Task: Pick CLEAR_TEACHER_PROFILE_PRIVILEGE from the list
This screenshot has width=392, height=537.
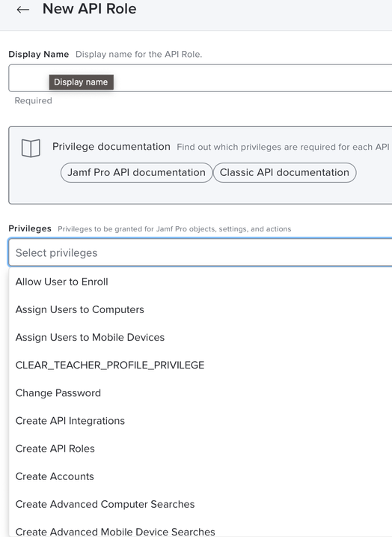Action: click(200, 365)
